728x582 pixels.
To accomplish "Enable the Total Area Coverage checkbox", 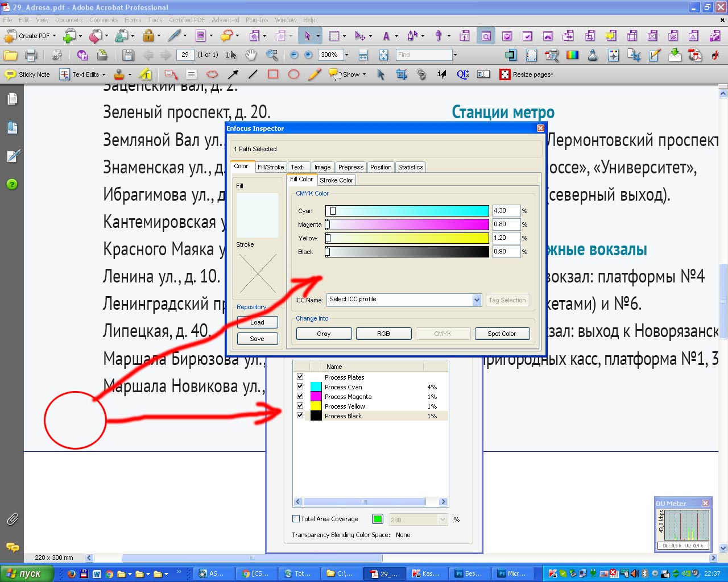I will (x=296, y=518).
